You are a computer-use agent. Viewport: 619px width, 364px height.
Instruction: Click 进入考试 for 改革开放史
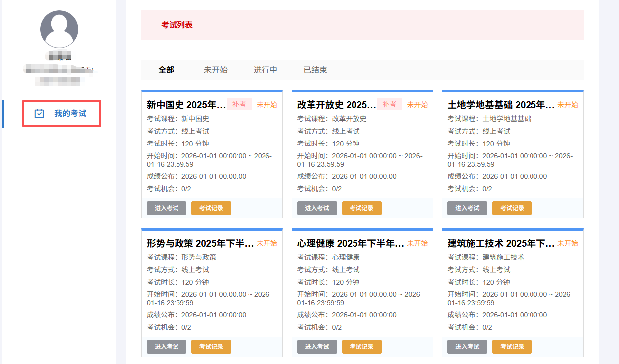[x=317, y=208]
